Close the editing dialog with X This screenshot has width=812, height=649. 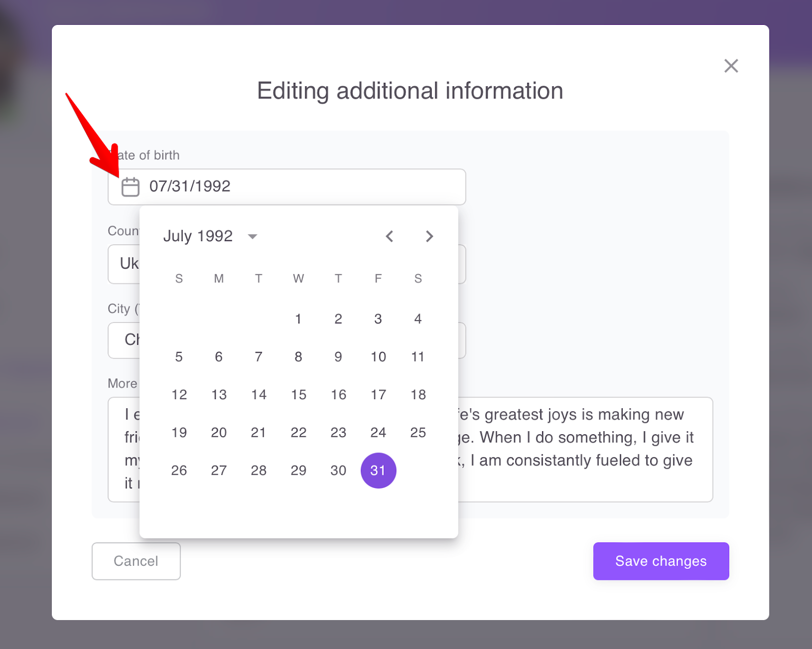coord(731,66)
